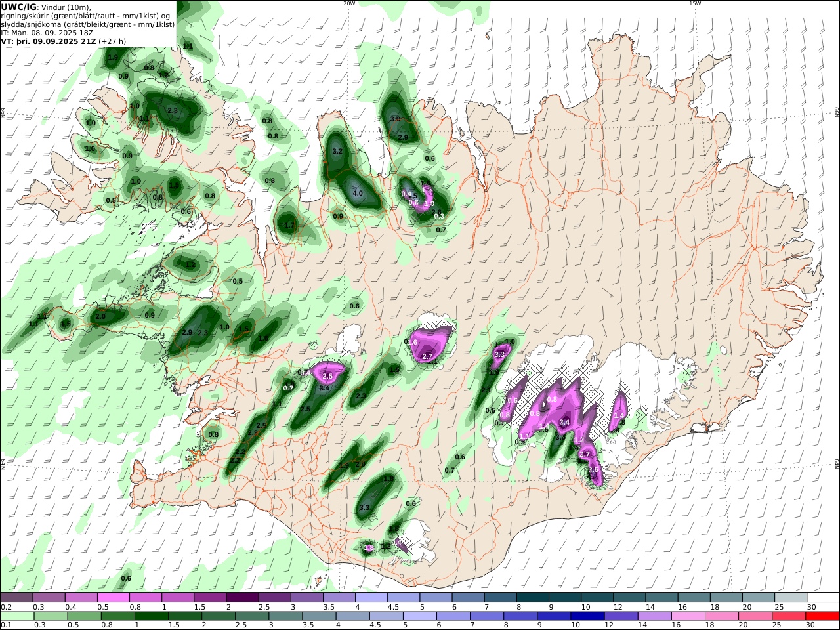The image size is (840, 630).
Task: Click the light pink lower-row swatch labeled 16
Action: click(688, 616)
